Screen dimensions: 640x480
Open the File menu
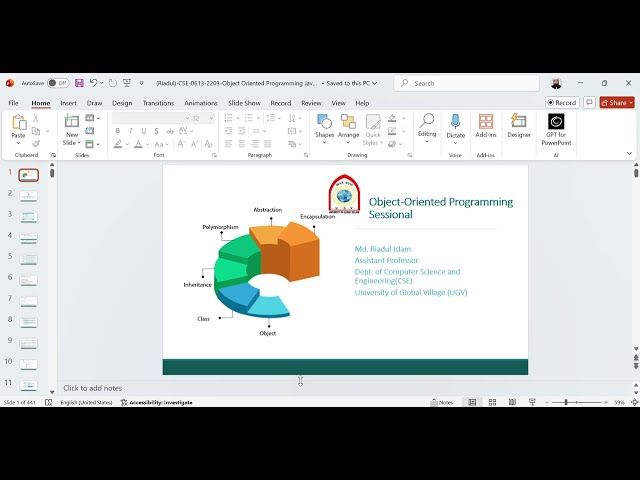pyautogui.click(x=13, y=103)
